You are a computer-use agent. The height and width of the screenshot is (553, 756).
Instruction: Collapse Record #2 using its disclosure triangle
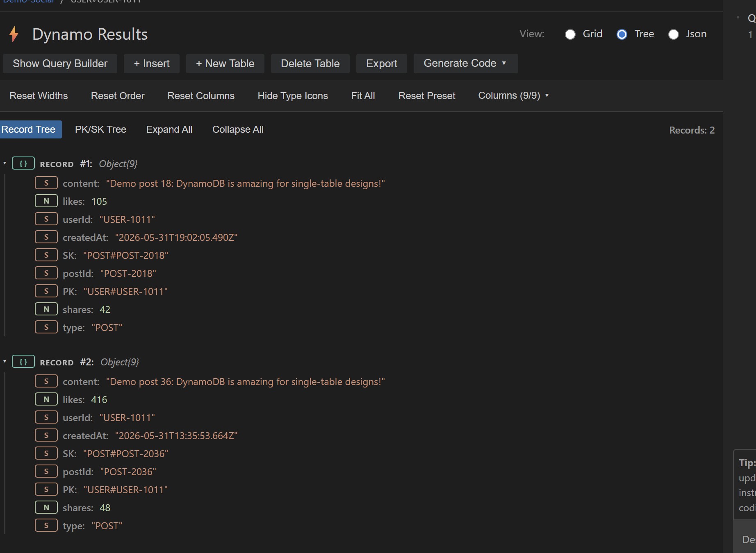pyautogui.click(x=5, y=362)
